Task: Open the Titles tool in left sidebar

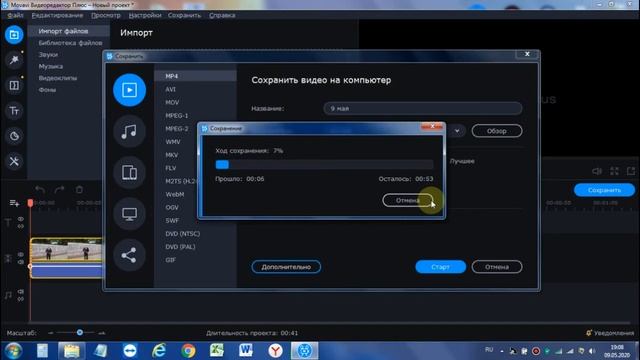Action: (14, 111)
